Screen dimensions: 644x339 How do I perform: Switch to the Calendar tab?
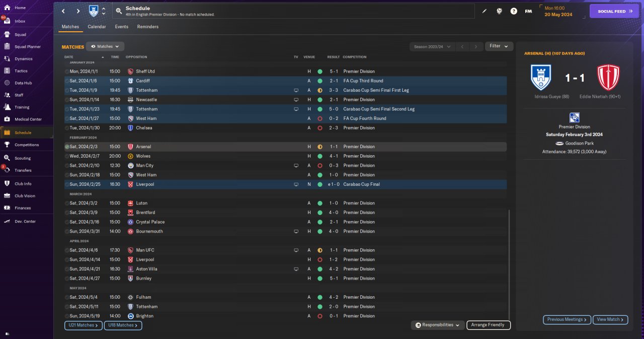click(97, 27)
